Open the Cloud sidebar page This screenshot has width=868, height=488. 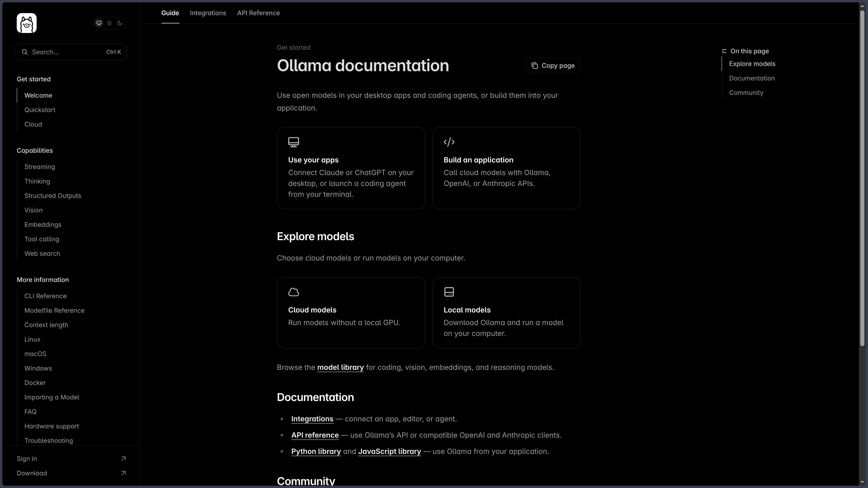33,124
